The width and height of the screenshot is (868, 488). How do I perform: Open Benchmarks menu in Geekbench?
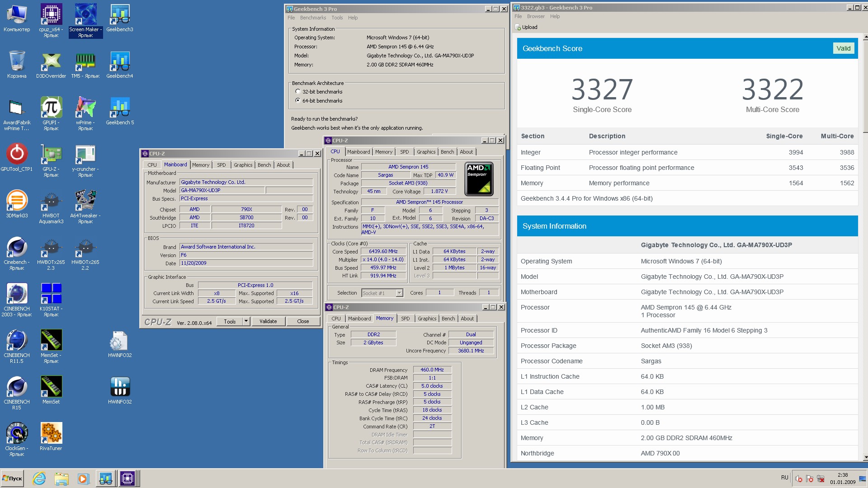[313, 18]
